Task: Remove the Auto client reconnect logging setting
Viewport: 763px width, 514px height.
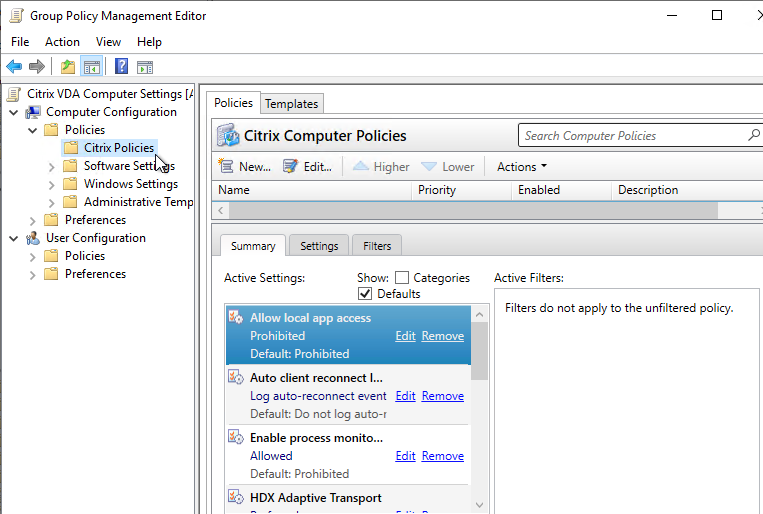Action: point(443,396)
